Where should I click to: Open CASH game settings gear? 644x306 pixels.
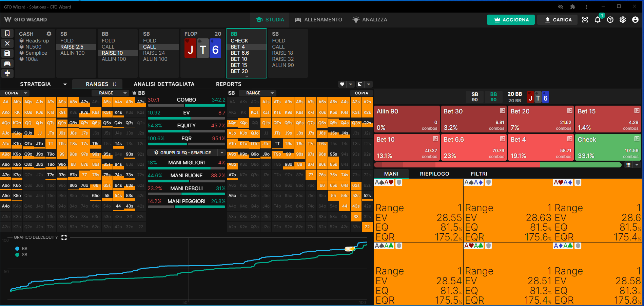[x=49, y=34]
